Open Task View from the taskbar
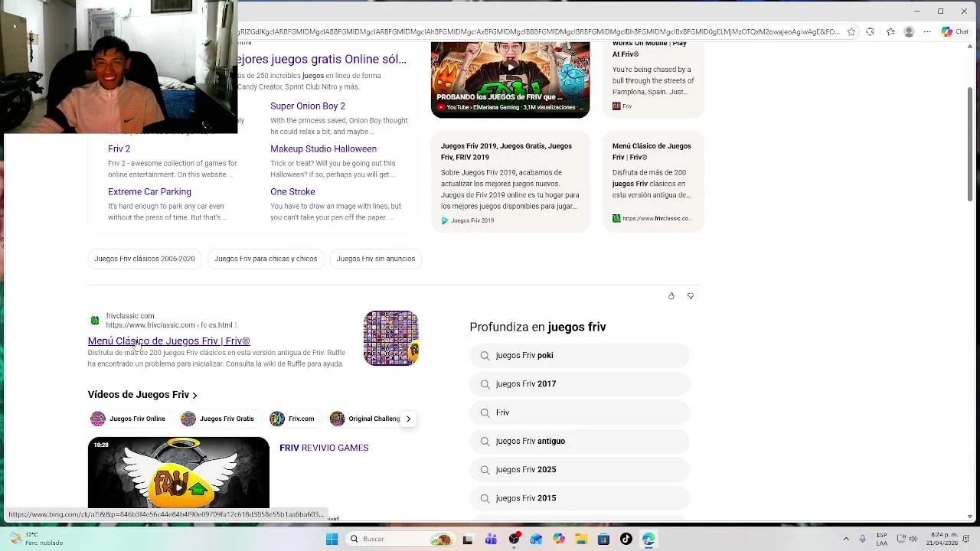Image resolution: width=980 pixels, height=551 pixels. pyautogui.click(x=468, y=539)
